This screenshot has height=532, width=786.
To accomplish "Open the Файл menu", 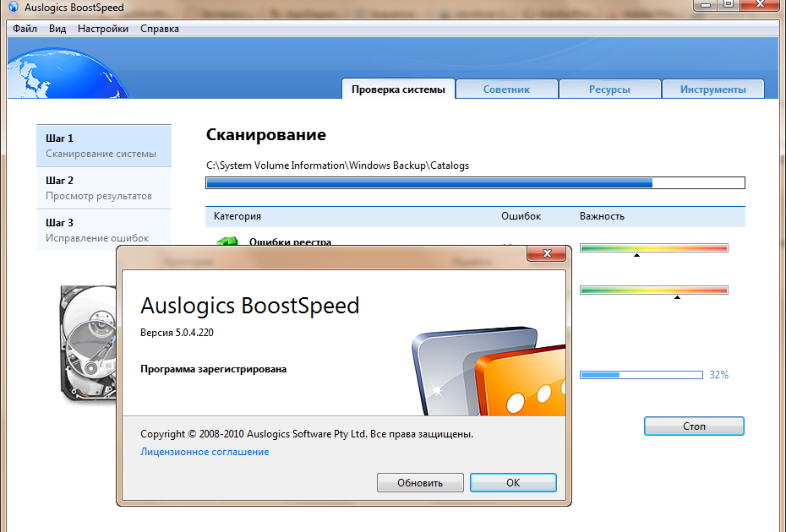I will click(x=25, y=29).
